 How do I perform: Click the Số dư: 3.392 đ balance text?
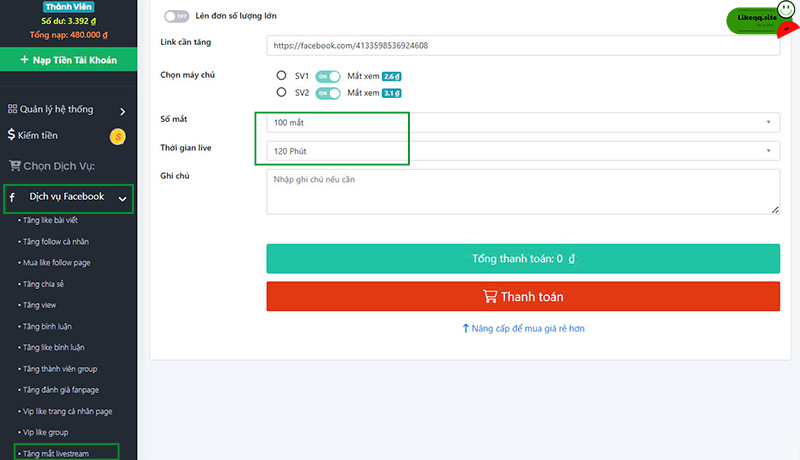pos(68,21)
